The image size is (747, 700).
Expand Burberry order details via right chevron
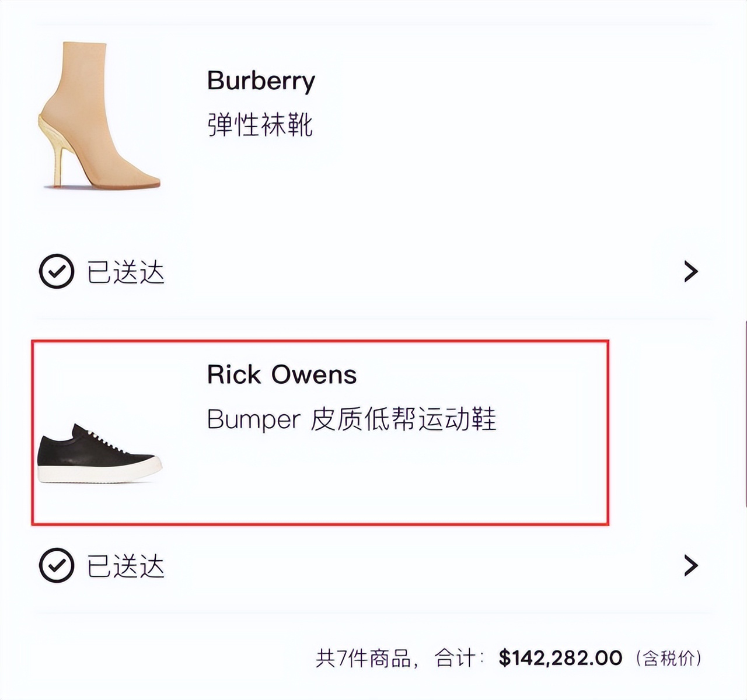[x=691, y=270]
